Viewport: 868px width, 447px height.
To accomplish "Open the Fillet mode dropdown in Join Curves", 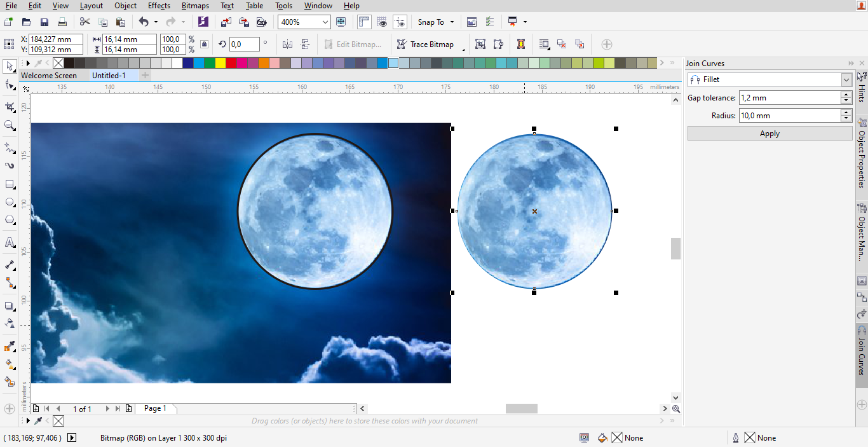I will [846, 79].
